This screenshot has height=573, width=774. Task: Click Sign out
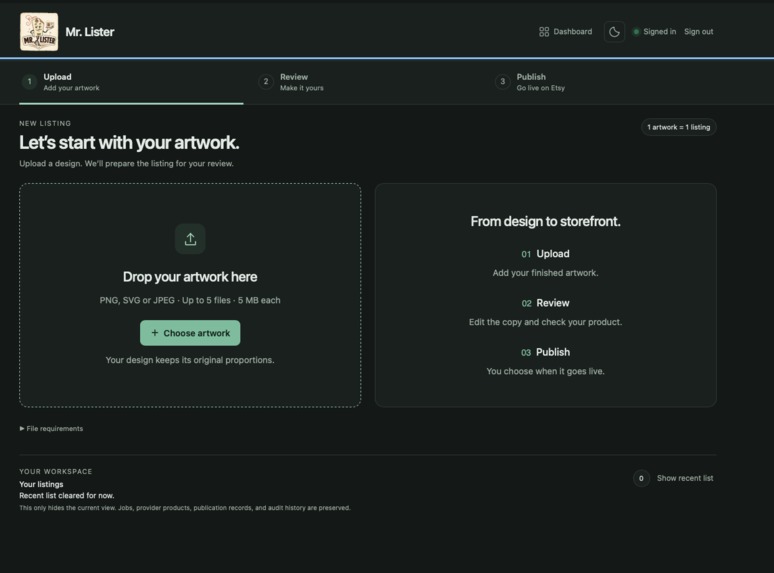(x=698, y=32)
